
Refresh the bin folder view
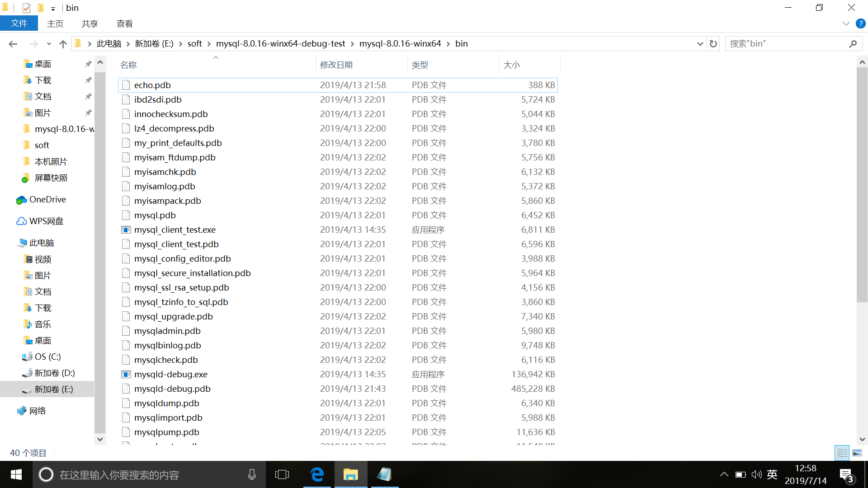coord(713,44)
